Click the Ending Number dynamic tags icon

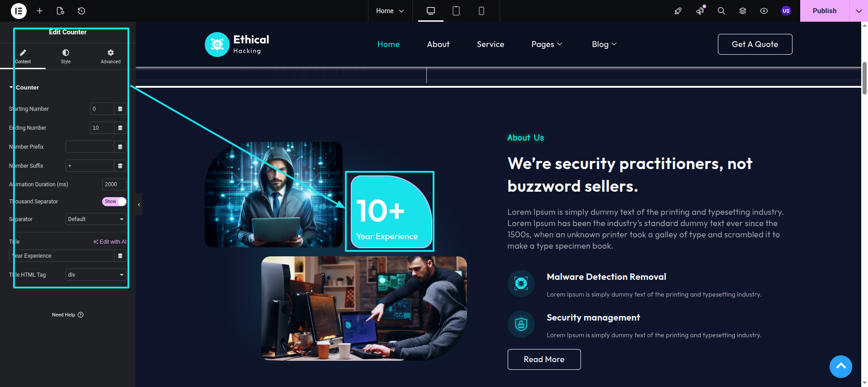point(120,128)
